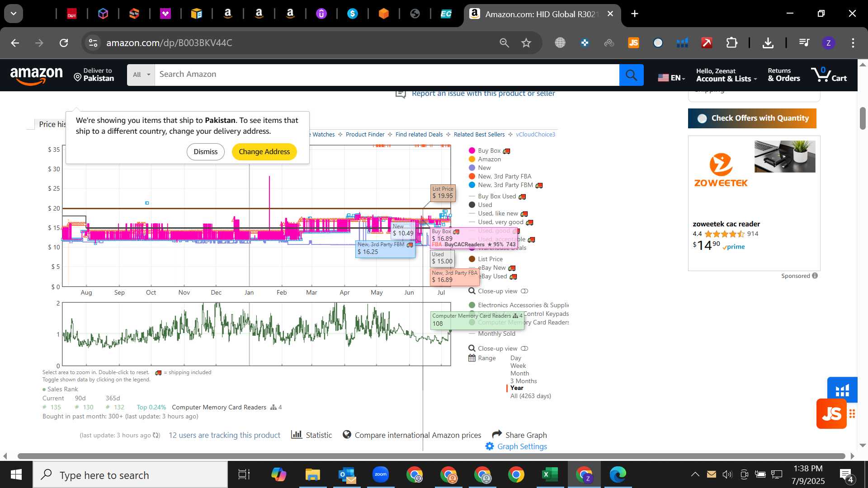Click the refresh icon next to last update
Image resolution: width=868 pixels, height=488 pixels.
click(x=156, y=436)
